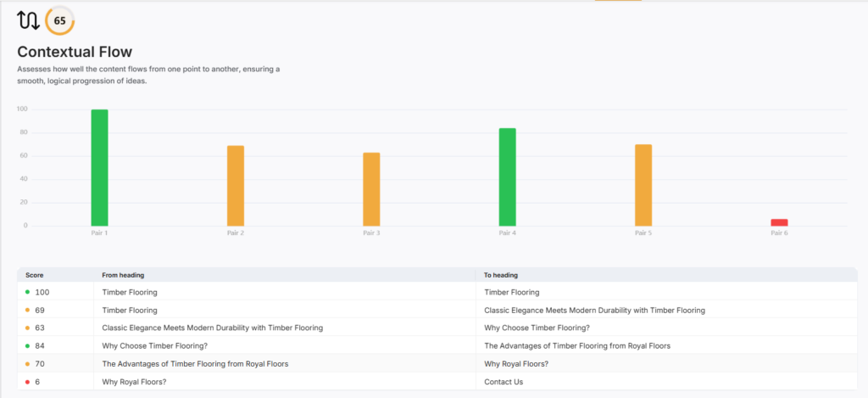Select the green Pair 4 bar
This screenshot has height=398, width=868.
[x=507, y=177]
